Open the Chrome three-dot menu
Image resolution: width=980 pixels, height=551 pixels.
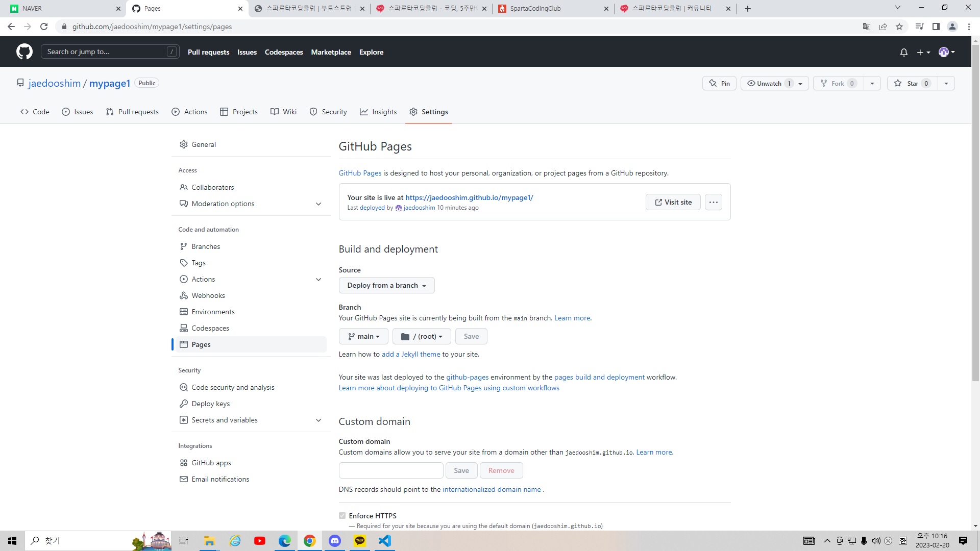pos(969,27)
